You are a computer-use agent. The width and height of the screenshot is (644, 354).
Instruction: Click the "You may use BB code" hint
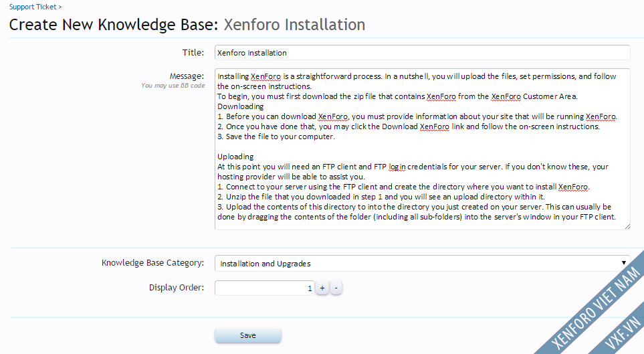173,86
